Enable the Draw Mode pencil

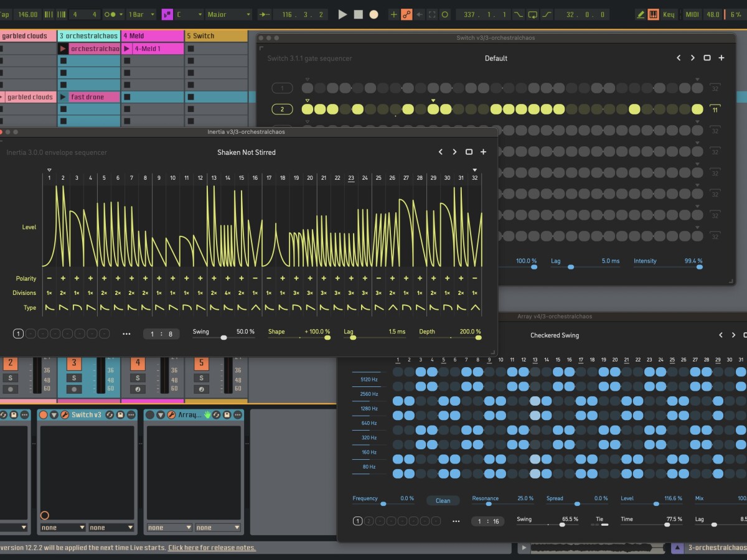tap(641, 14)
